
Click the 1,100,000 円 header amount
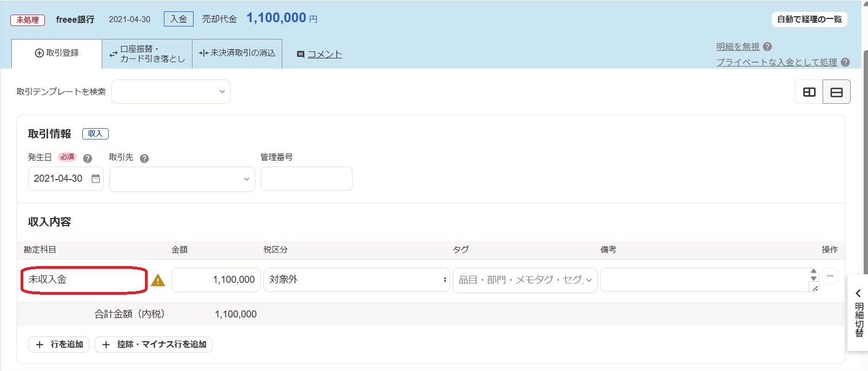point(282,18)
